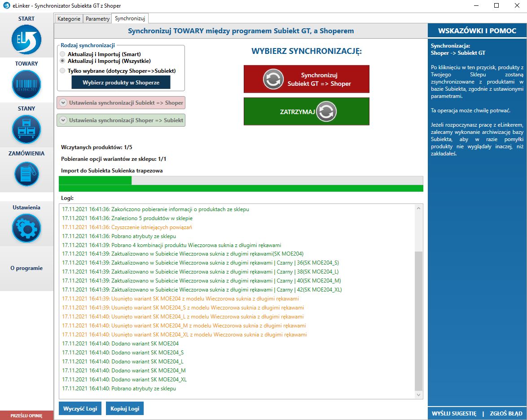Expand Ustawienia synchronizacji Shoper => Subiekt
527x420 pixels.
pyautogui.click(x=121, y=120)
